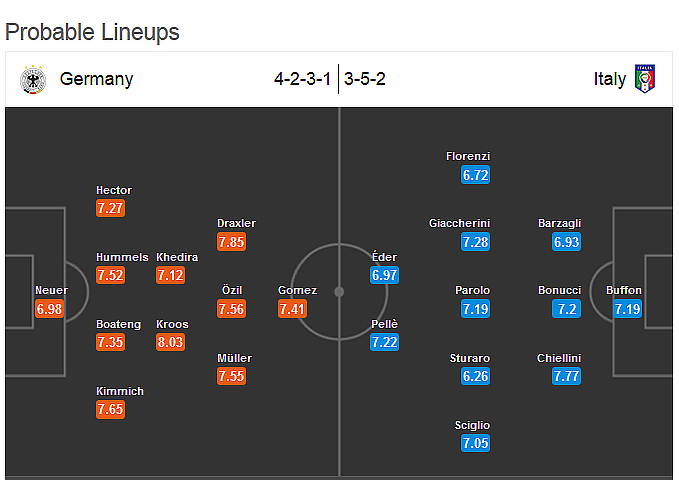Select the Italy team name
Screen dimensions: 679x480
609,79
